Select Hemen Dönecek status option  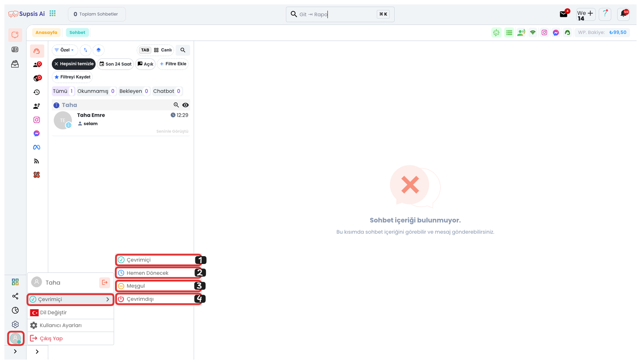pyautogui.click(x=158, y=273)
